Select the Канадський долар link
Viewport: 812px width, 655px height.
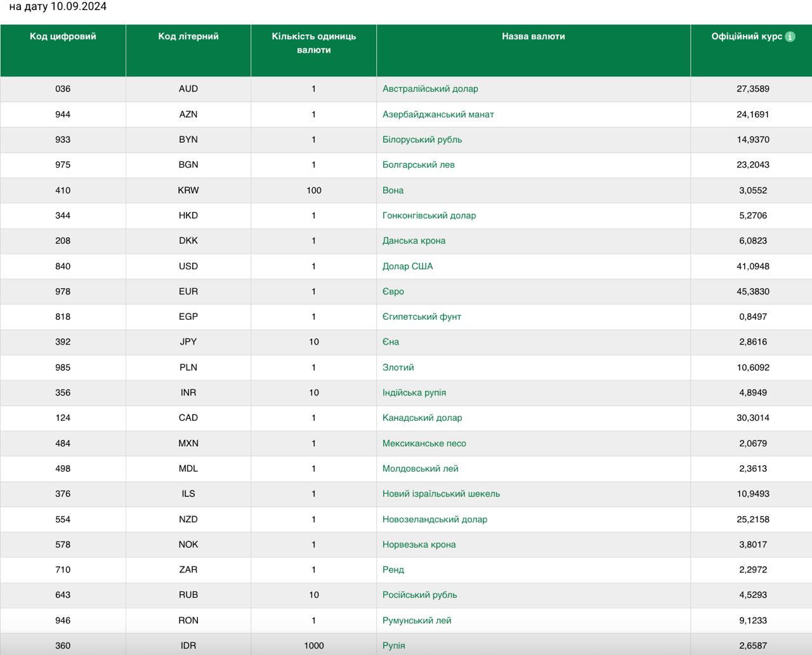coord(422,418)
